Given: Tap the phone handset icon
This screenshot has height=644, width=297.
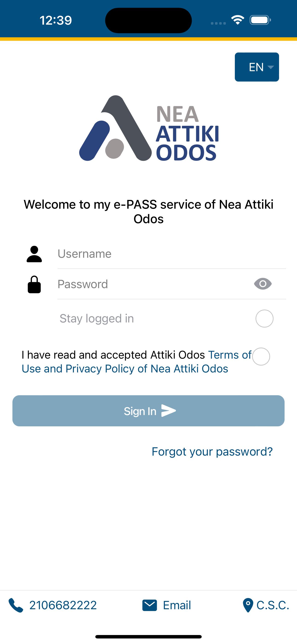Looking at the screenshot, I should pyautogui.click(x=16, y=605).
